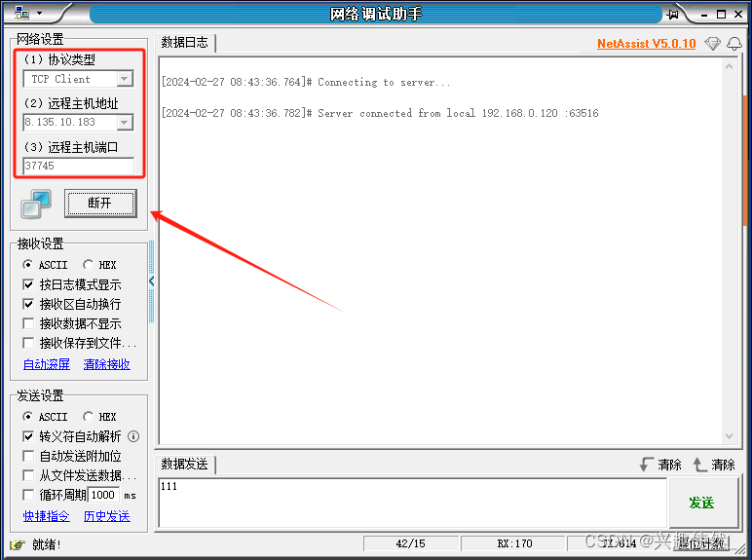Click the 远程主机端口 input field
The height and width of the screenshot is (560, 752).
tap(78, 166)
